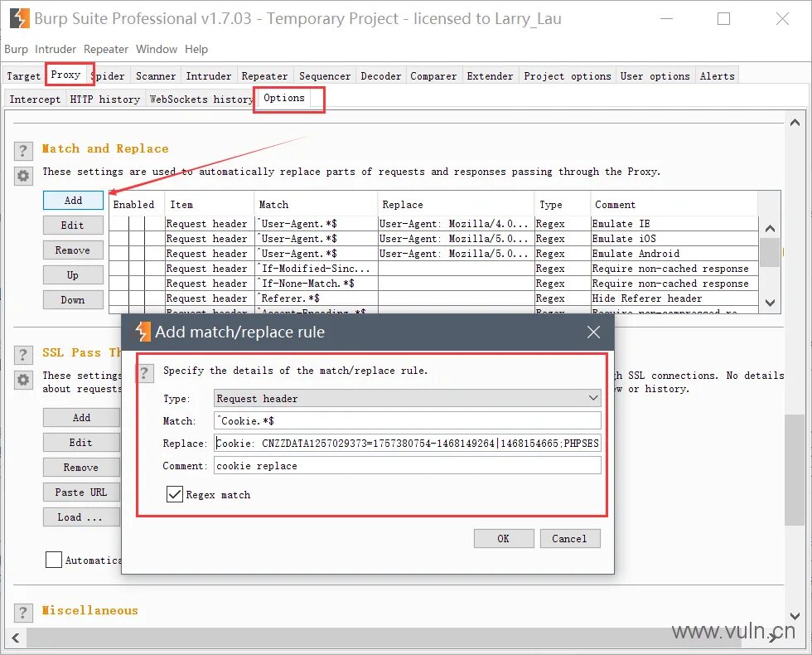Open the Burp menu

click(x=16, y=49)
